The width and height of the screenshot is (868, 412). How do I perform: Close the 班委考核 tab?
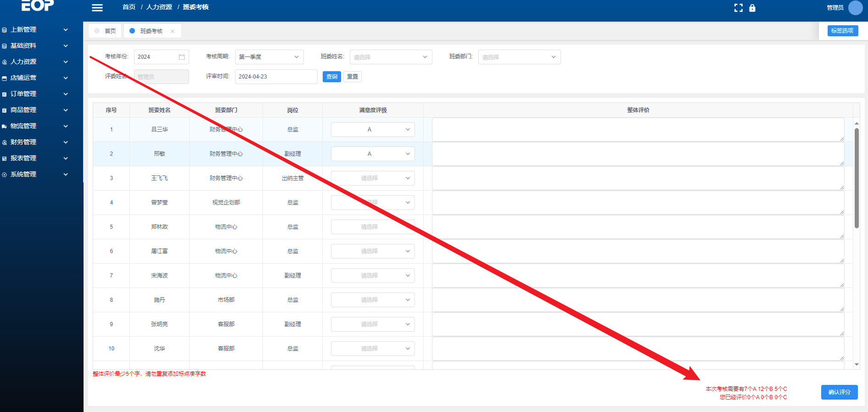point(173,31)
